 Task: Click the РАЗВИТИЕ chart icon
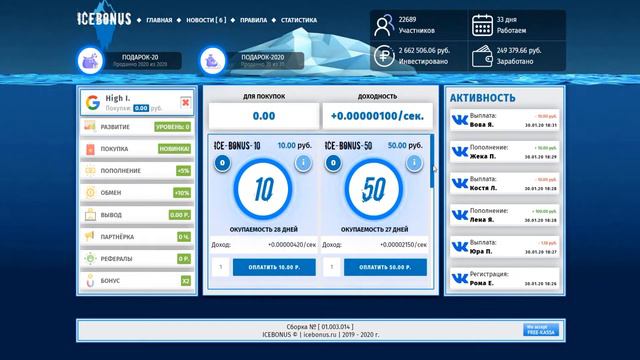tap(90, 127)
